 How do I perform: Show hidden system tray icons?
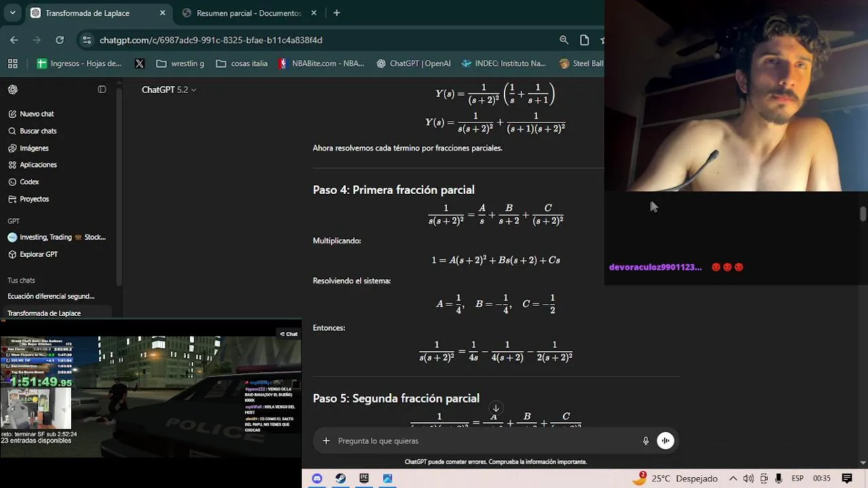click(733, 479)
